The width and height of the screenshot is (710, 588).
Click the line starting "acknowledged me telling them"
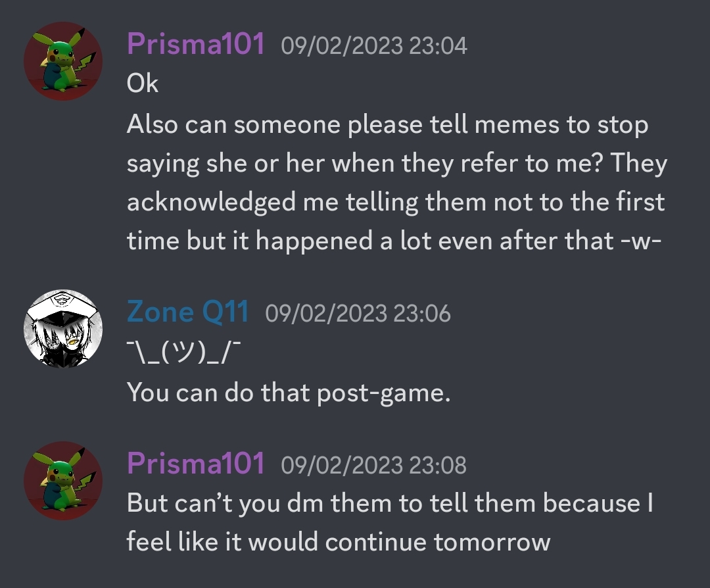tap(396, 202)
